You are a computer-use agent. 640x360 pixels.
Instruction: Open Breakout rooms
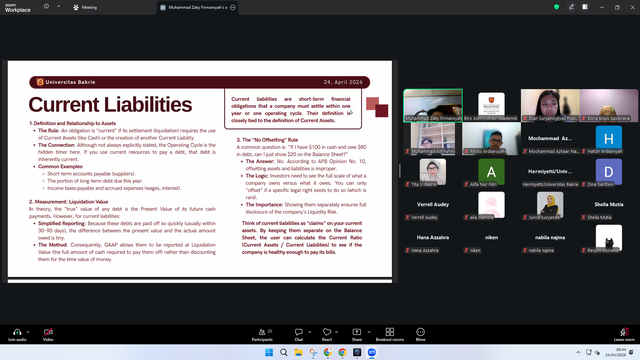click(390, 334)
